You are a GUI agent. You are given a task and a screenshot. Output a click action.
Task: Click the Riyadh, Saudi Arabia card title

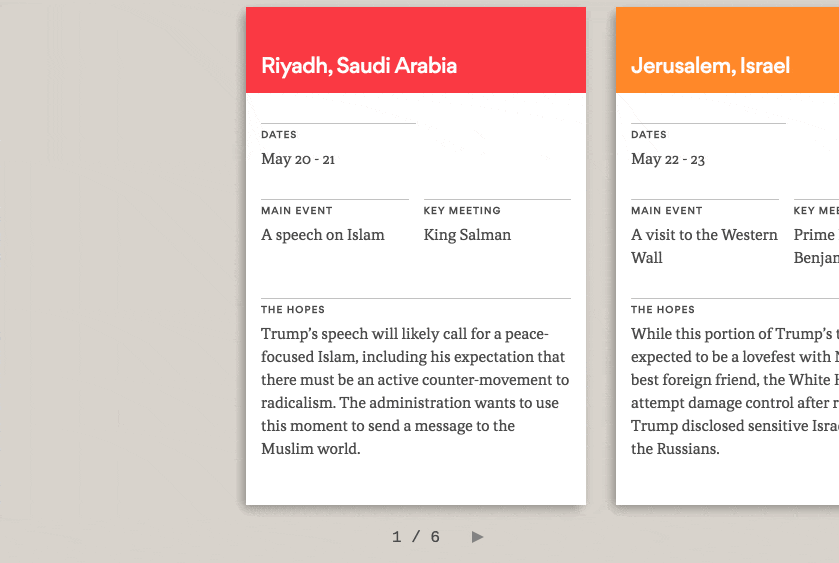coord(359,66)
